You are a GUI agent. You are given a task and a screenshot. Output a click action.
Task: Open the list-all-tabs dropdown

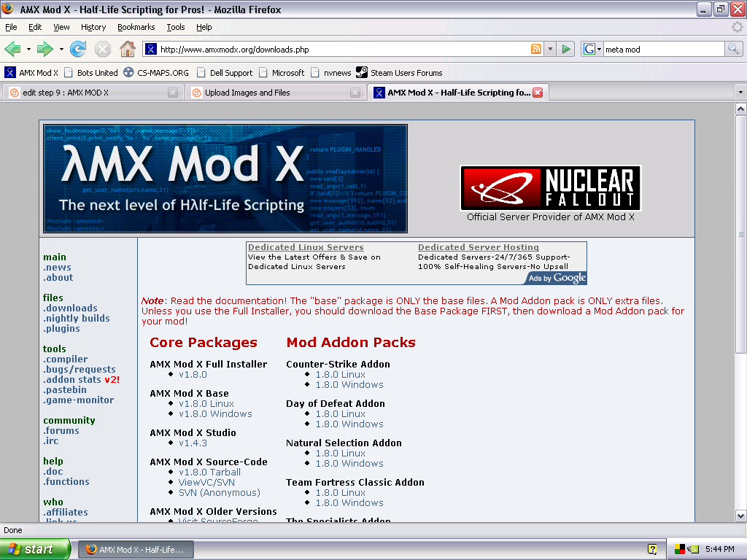[x=740, y=93]
